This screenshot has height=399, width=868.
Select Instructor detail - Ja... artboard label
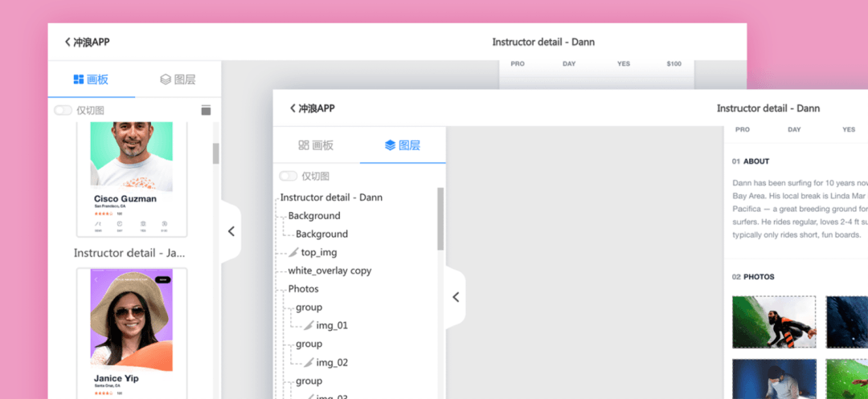click(129, 253)
